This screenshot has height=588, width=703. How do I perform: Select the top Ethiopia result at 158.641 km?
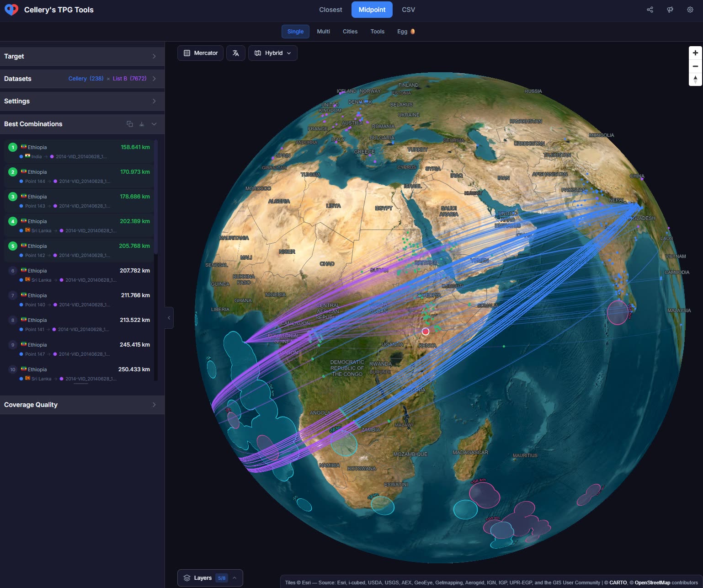pos(80,151)
